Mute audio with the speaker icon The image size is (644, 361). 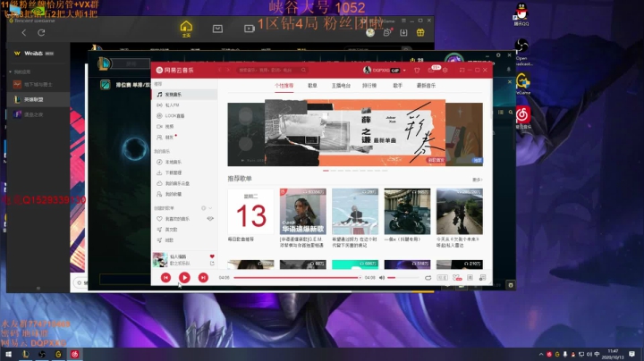pos(382,278)
